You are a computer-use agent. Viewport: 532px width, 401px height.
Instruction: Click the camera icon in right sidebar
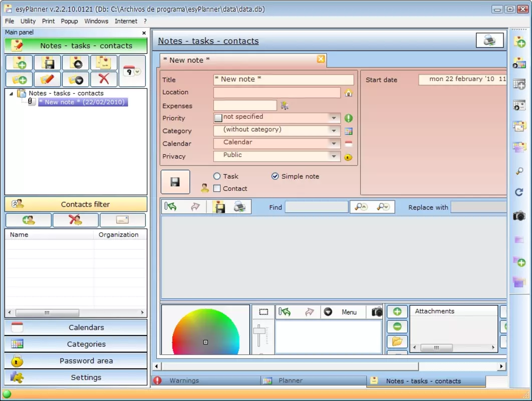tap(519, 216)
